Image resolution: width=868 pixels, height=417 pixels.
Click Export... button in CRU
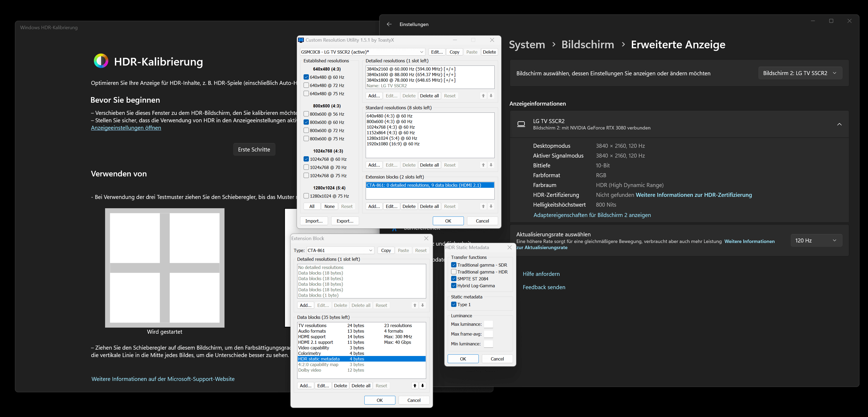pos(345,221)
